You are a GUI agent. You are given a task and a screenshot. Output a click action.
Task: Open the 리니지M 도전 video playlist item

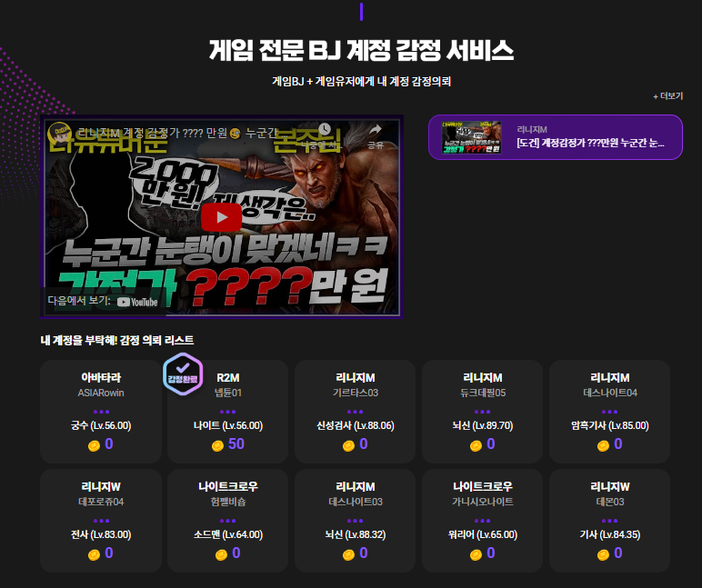(x=556, y=137)
